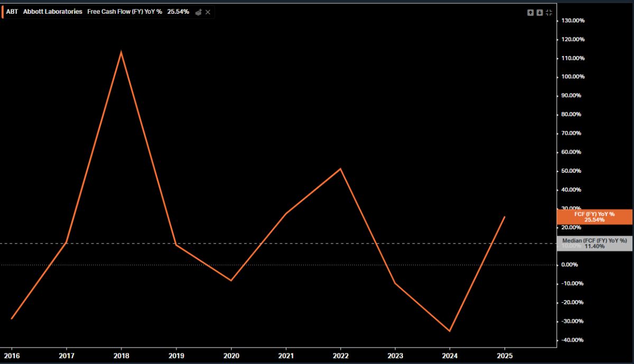Remove the Free Cash Flow series with X
The height and width of the screenshot is (364, 634).
[x=208, y=12]
